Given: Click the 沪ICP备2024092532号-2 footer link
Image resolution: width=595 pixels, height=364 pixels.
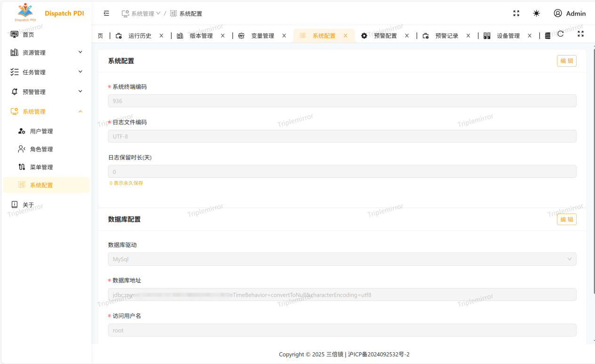Looking at the screenshot, I should coord(379,354).
